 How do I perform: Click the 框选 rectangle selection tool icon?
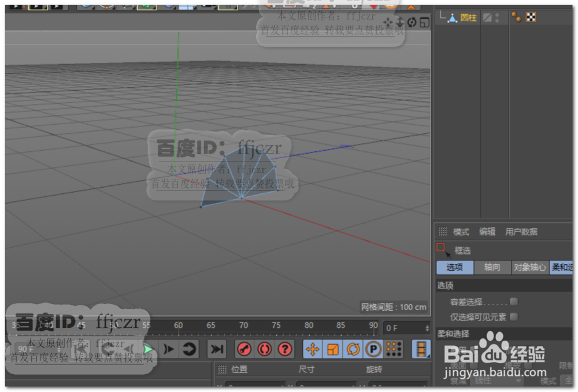443,251
